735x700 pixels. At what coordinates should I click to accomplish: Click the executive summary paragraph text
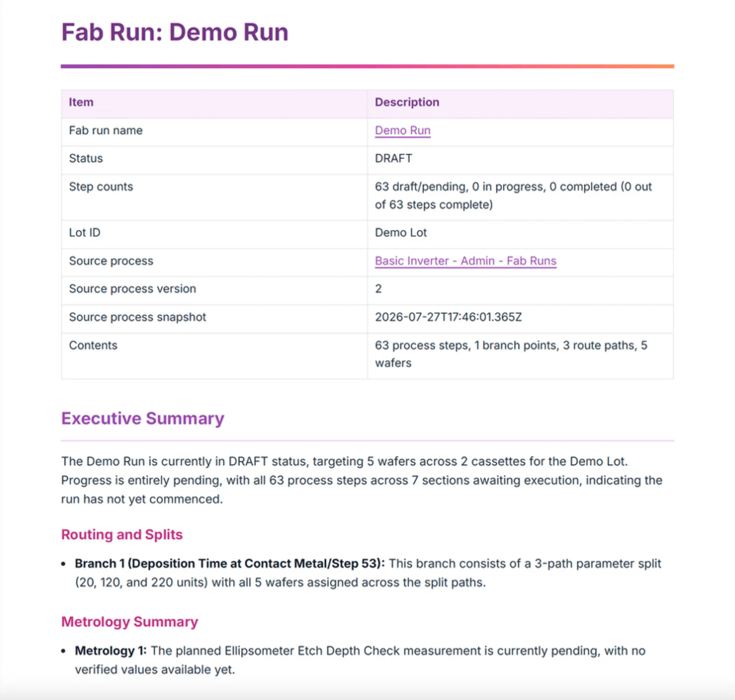click(362, 480)
